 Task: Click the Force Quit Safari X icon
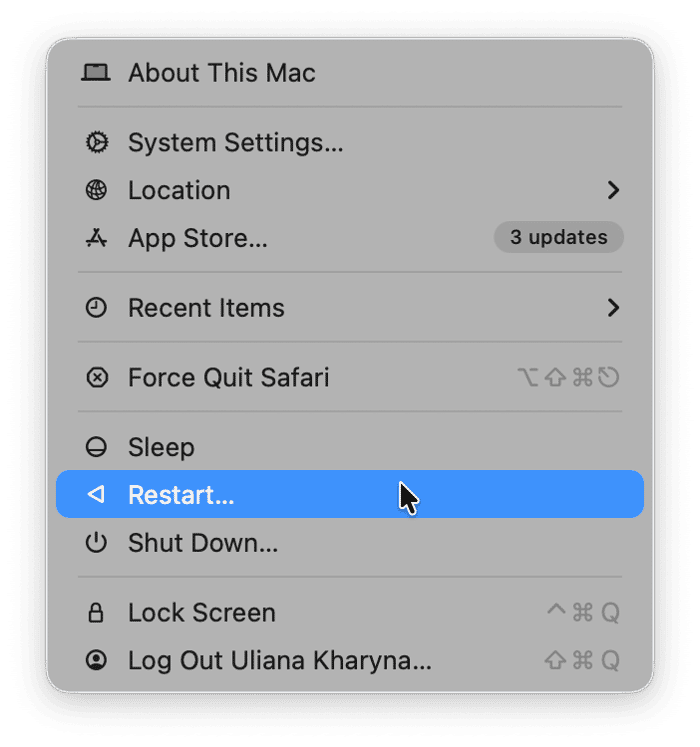[x=96, y=378]
